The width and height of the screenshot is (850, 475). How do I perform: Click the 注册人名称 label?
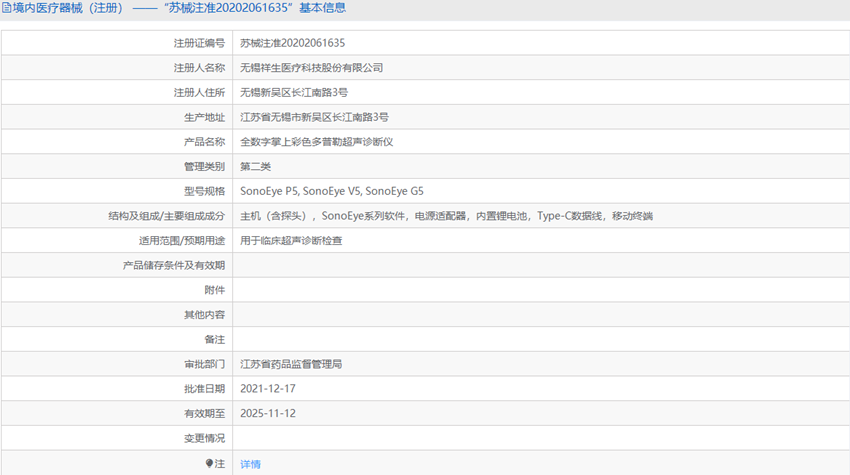click(199, 68)
